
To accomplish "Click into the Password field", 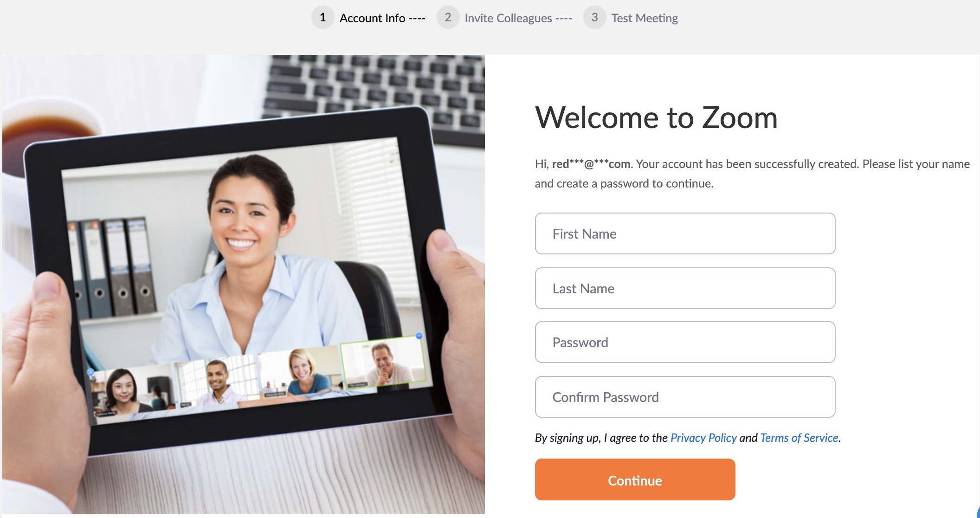I will coord(685,342).
